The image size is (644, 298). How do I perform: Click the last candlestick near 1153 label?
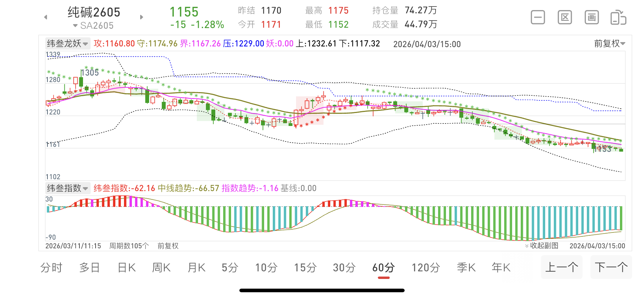click(621, 150)
